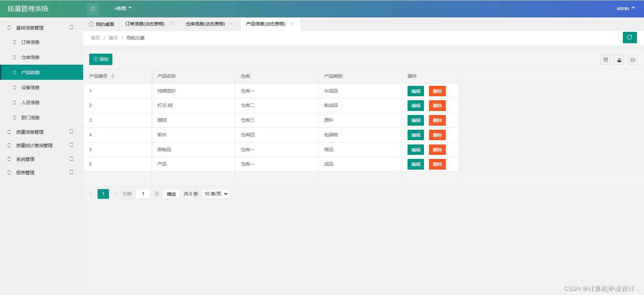Image resolution: width=644 pixels, height=295 pixels.
Task: Click the page jump number input
Action: click(143, 194)
